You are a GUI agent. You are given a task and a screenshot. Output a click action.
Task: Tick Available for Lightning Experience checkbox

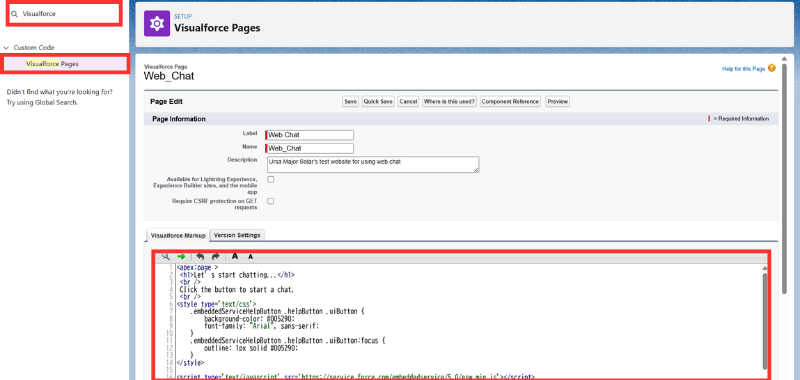pyautogui.click(x=271, y=180)
